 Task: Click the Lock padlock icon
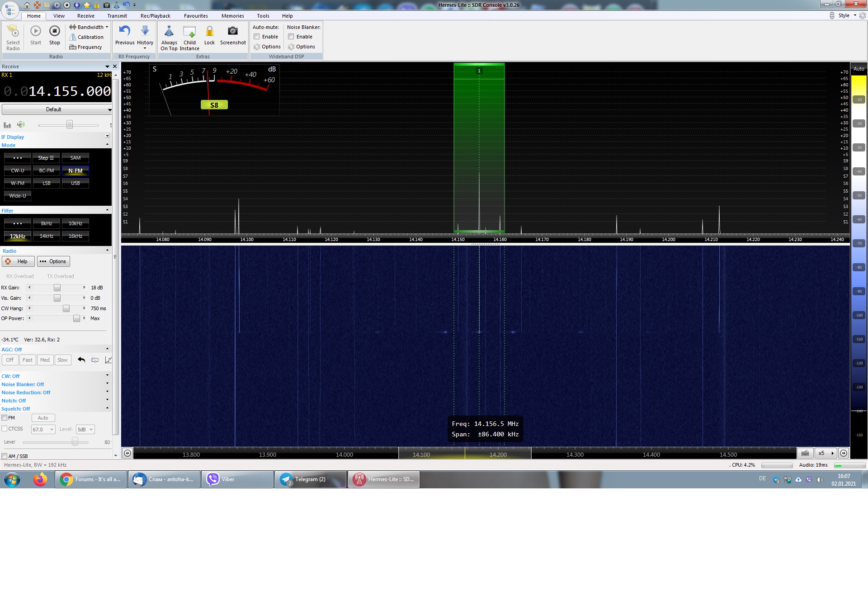(x=209, y=32)
